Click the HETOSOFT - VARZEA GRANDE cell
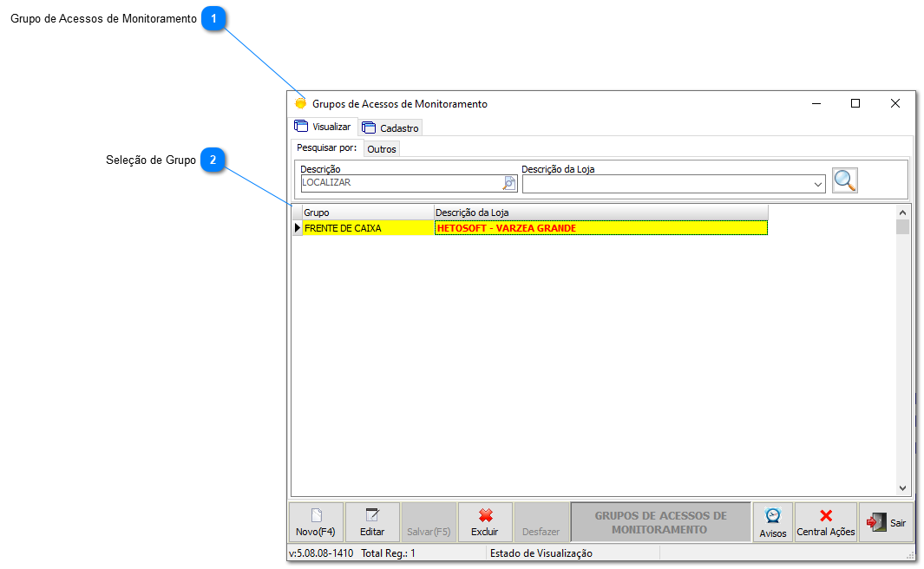 (x=600, y=228)
